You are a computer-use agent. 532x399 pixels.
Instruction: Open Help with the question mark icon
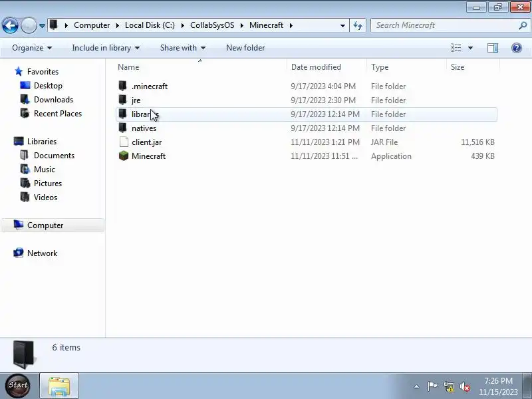pos(517,48)
